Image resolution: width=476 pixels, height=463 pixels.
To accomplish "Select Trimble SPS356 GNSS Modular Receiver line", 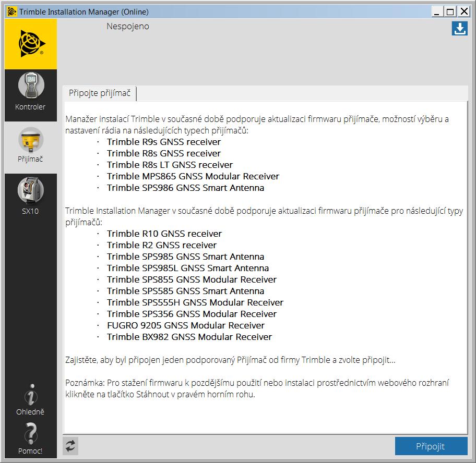I will coord(192,314).
